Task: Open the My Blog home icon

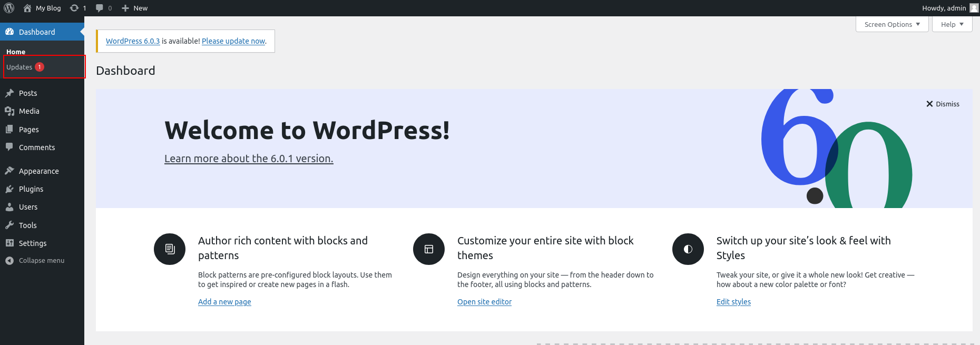Action: coord(27,8)
